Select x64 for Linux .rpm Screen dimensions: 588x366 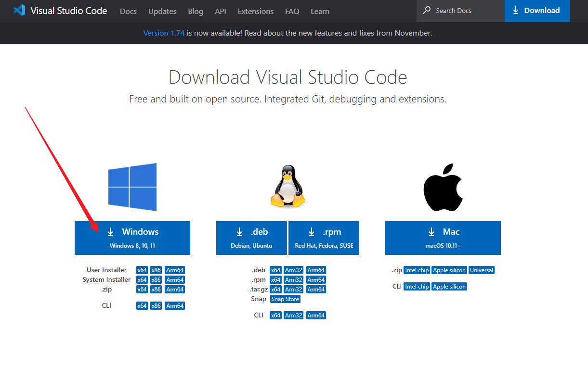pos(275,280)
